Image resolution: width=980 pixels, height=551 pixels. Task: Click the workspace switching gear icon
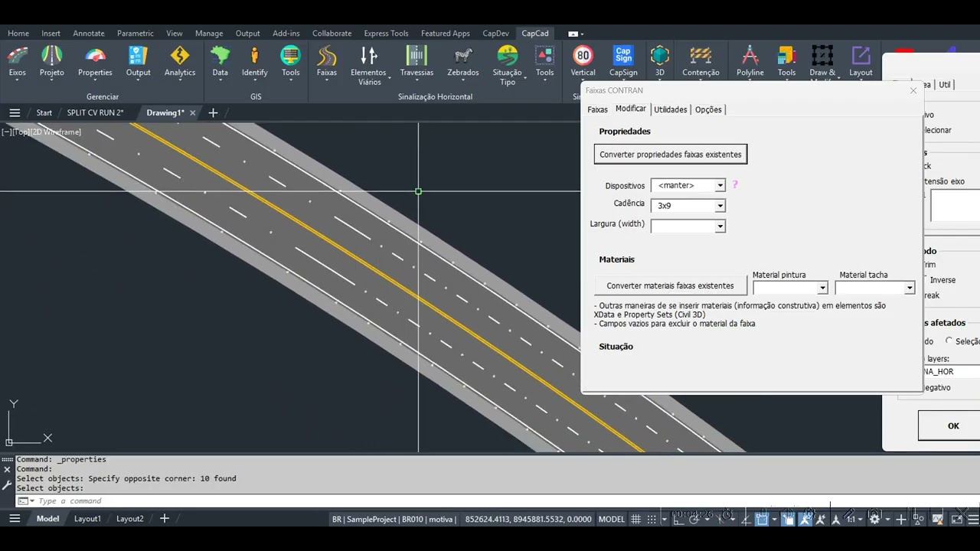[x=874, y=519]
